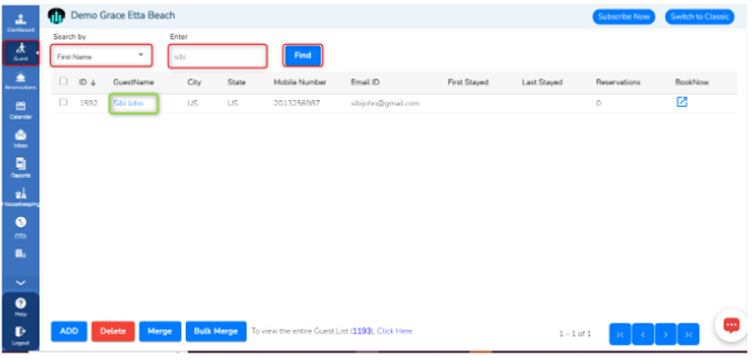Open the Search by First Name dropdown
This screenshot has height=360, width=752.
pos(101,56)
